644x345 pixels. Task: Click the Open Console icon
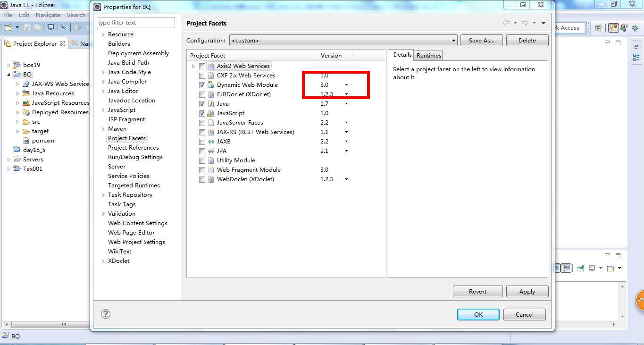[611, 268]
